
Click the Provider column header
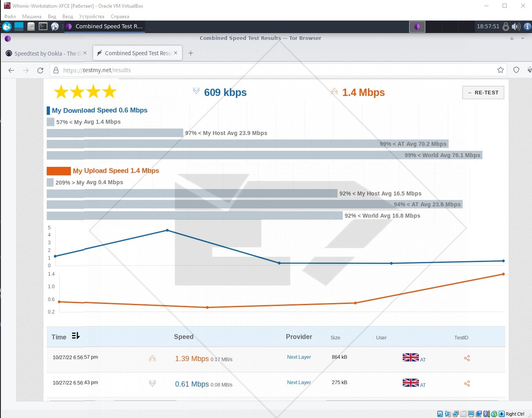(299, 337)
